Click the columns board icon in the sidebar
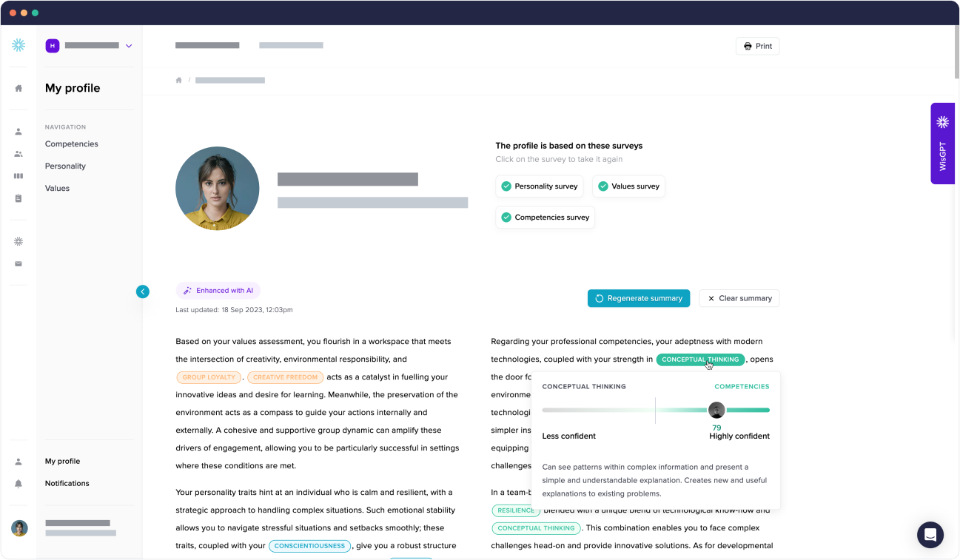 point(18,175)
